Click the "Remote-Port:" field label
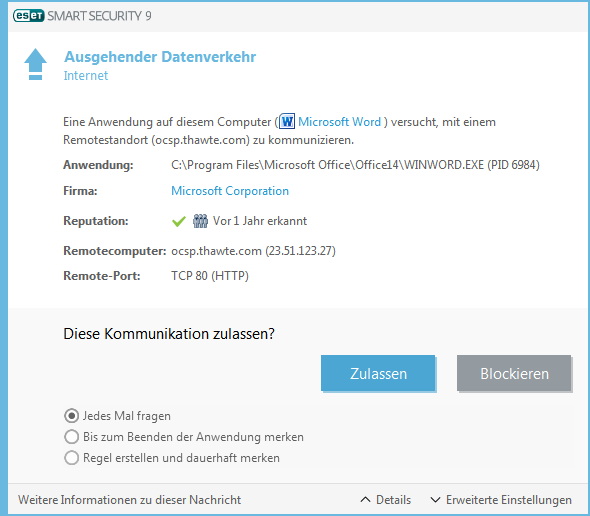 click(102, 276)
